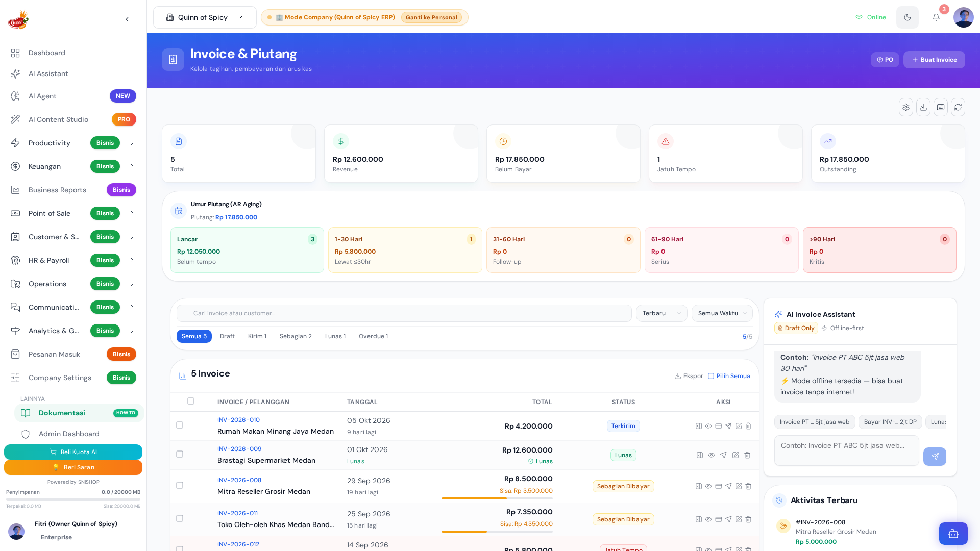Toggle the Pilih Semua checkbox
Viewport: 980px width, 551px height.
point(711,376)
